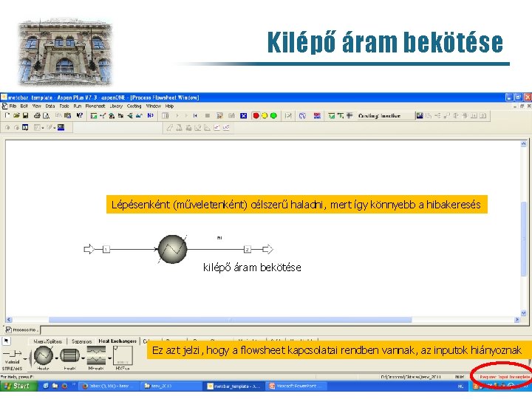
Task: Open the File menu
Action: 13,106
